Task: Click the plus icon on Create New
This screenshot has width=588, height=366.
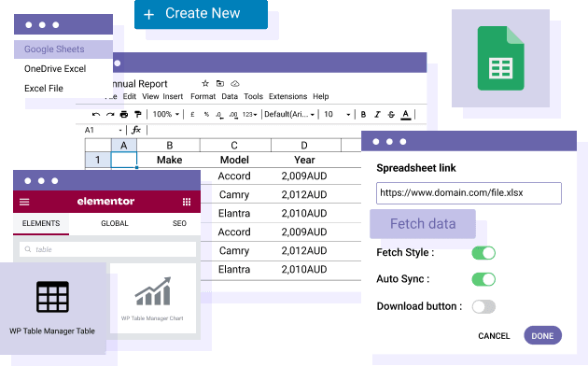Action: coord(149,15)
